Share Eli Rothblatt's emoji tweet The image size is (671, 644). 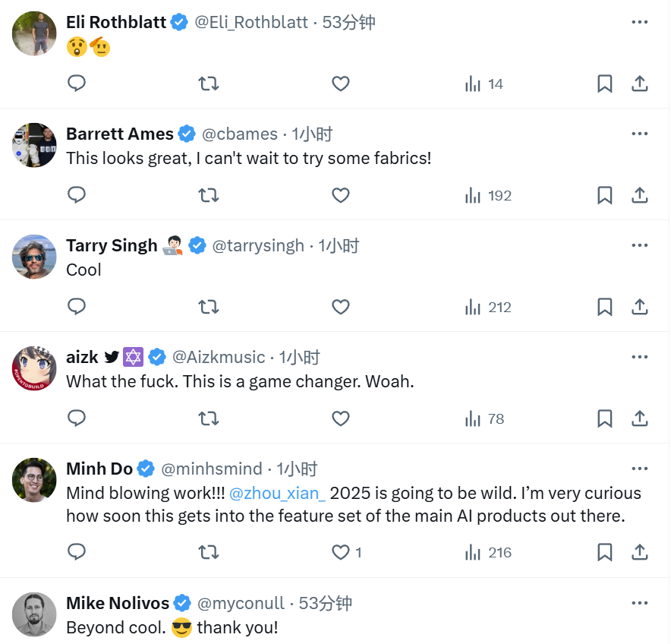640,84
